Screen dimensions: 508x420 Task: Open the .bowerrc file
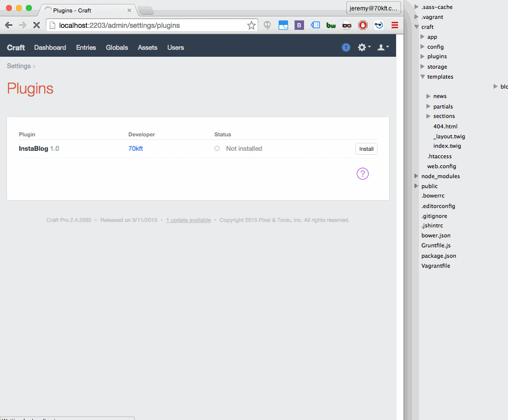tap(433, 196)
